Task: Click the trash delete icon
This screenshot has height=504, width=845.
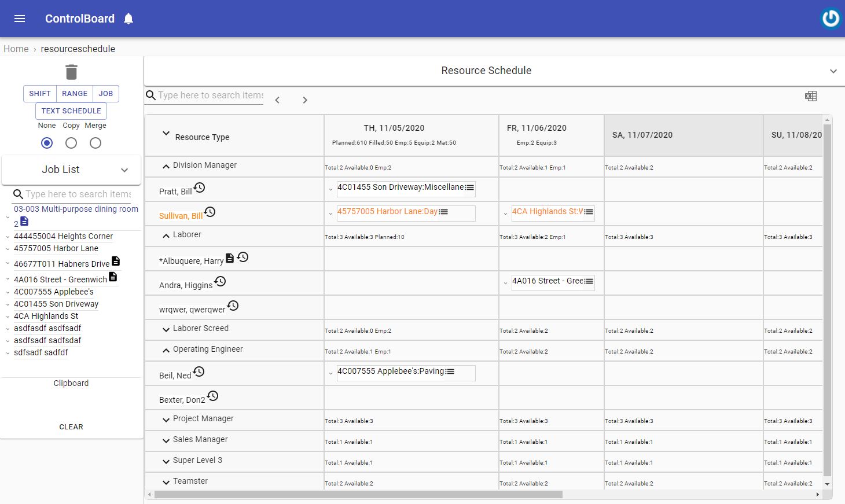Action: point(71,72)
